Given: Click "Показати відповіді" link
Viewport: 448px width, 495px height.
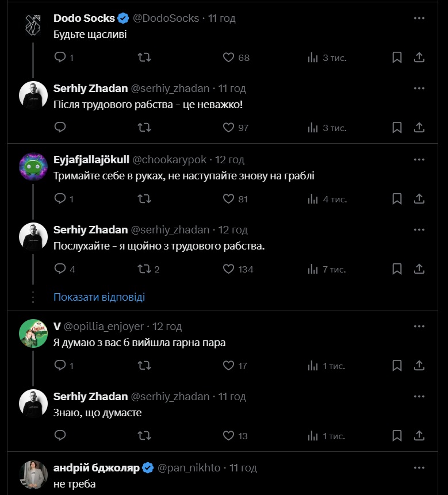Looking at the screenshot, I should [99, 297].
